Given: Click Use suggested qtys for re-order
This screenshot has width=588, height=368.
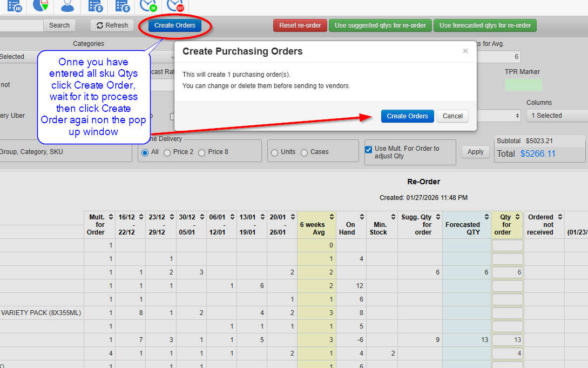Looking at the screenshot, I should 380,25.
